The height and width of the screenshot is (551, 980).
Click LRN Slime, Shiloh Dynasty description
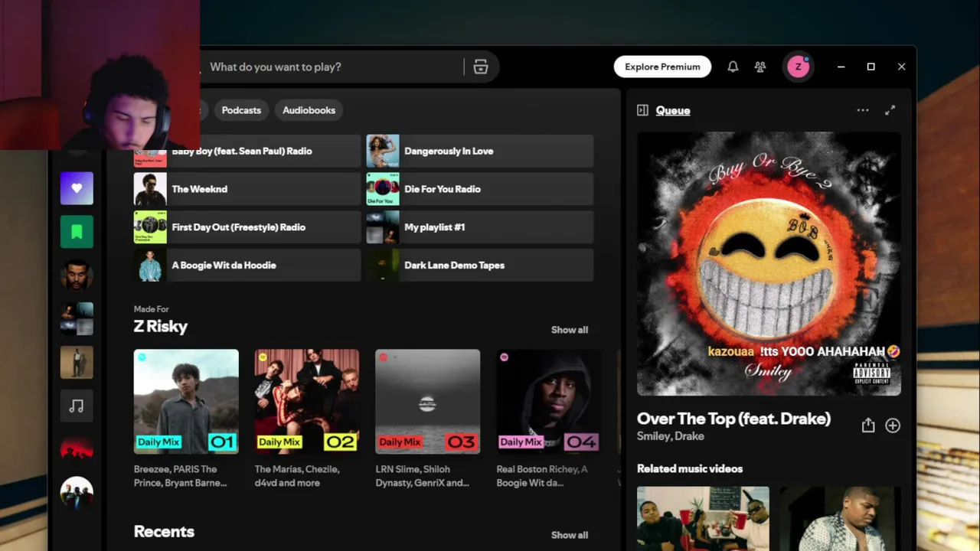(x=423, y=476)
